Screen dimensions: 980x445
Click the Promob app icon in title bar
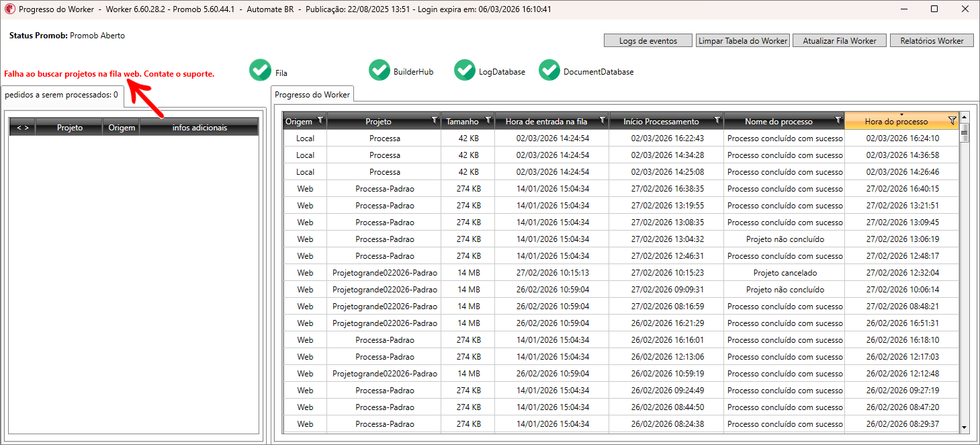click(x=10, y=9)
